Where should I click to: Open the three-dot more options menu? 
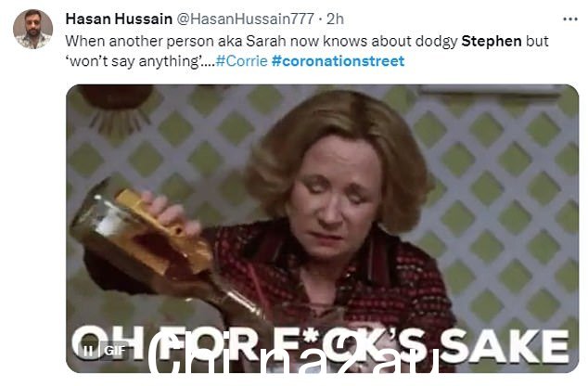(x=570, y=19)
